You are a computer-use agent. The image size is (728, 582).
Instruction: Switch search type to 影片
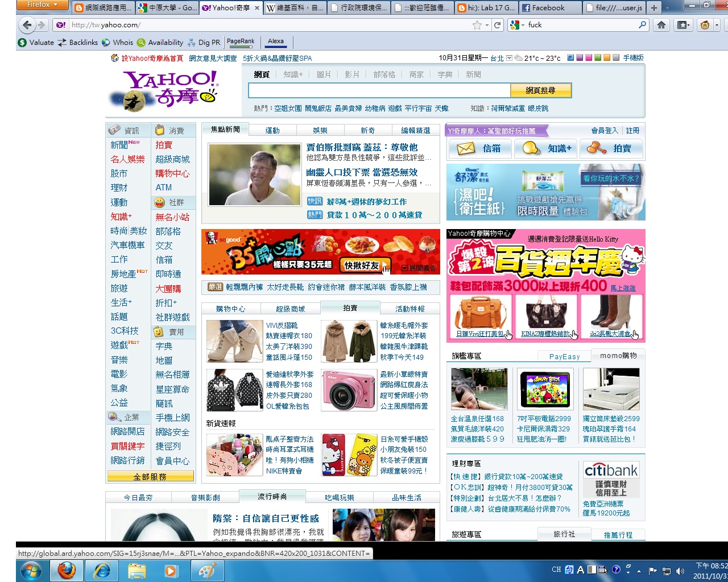(x=352, y=74)
